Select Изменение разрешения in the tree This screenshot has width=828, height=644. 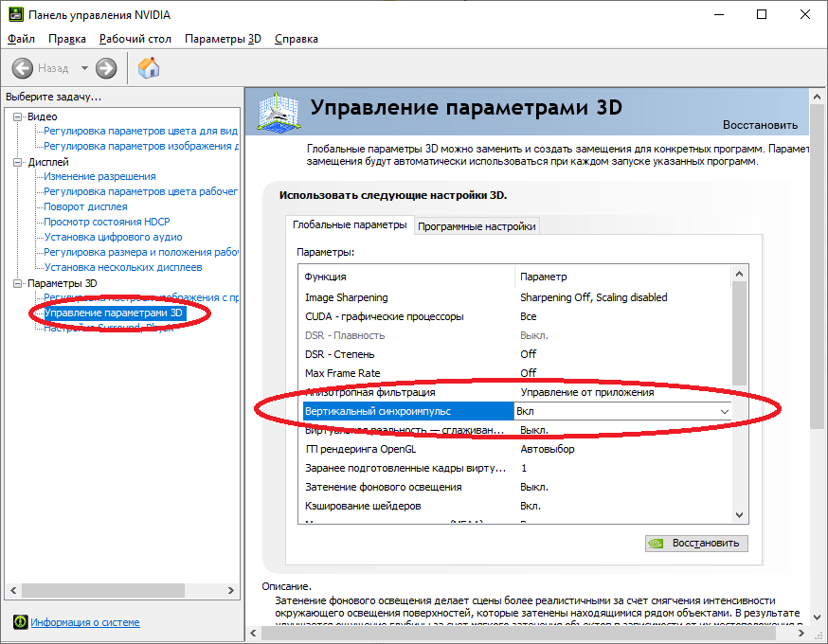click(x=99, y=176)
